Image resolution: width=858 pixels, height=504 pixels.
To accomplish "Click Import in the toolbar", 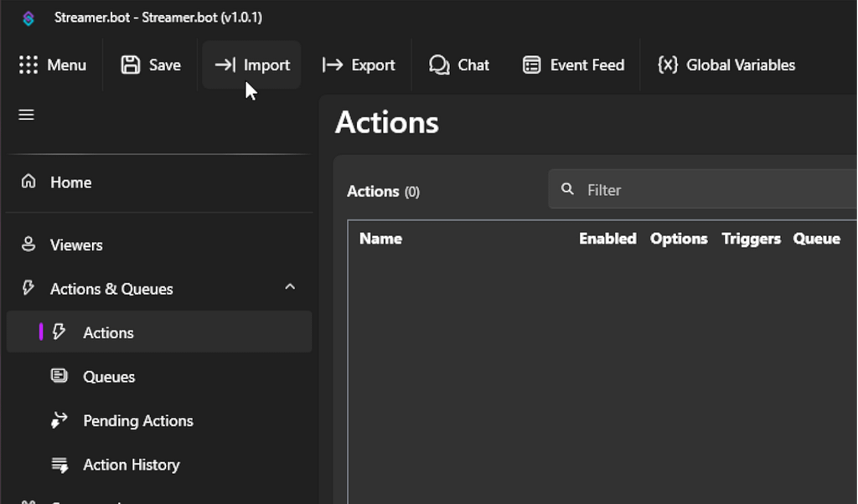I will [252, 65].
